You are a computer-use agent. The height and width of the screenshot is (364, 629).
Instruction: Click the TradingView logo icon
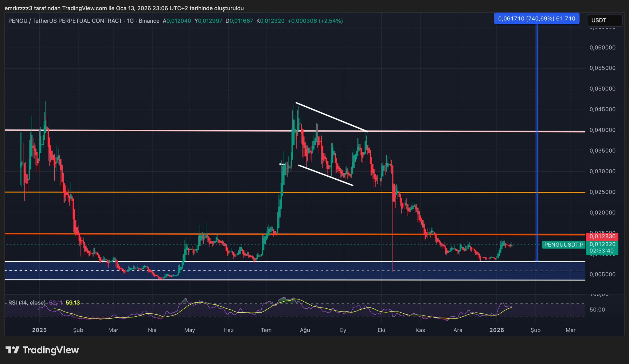12,350
